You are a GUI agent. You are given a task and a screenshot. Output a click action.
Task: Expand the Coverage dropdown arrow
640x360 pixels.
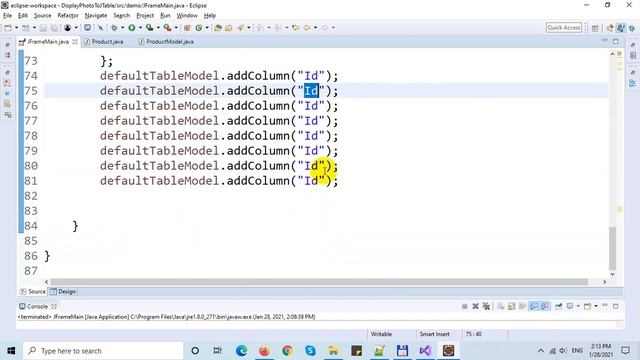coord(158,28)
